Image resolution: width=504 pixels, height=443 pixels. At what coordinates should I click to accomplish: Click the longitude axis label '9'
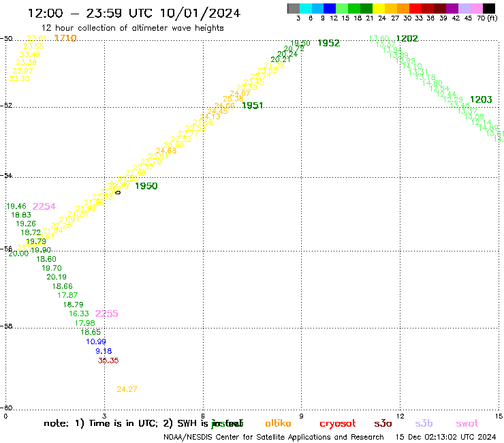301,416
